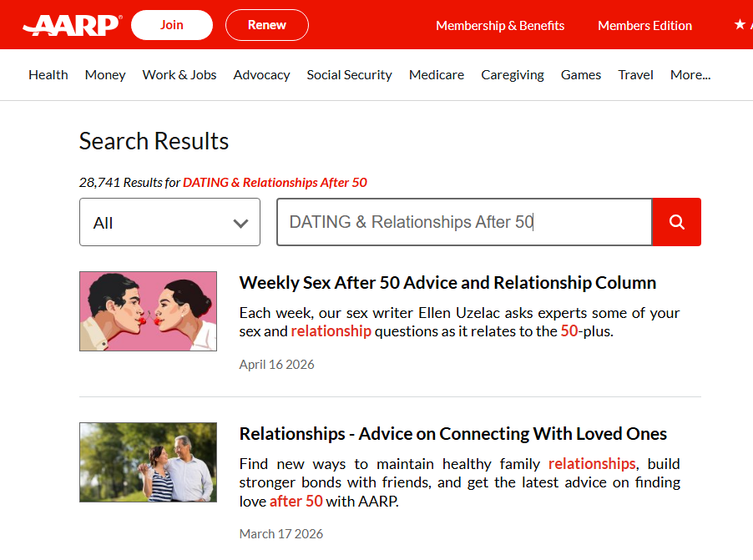Image resolution: width=753 pixels, height=560 pixels.
Task: Go to the Advocacy section
Action: pyautogui.click(x=262, y=75)
